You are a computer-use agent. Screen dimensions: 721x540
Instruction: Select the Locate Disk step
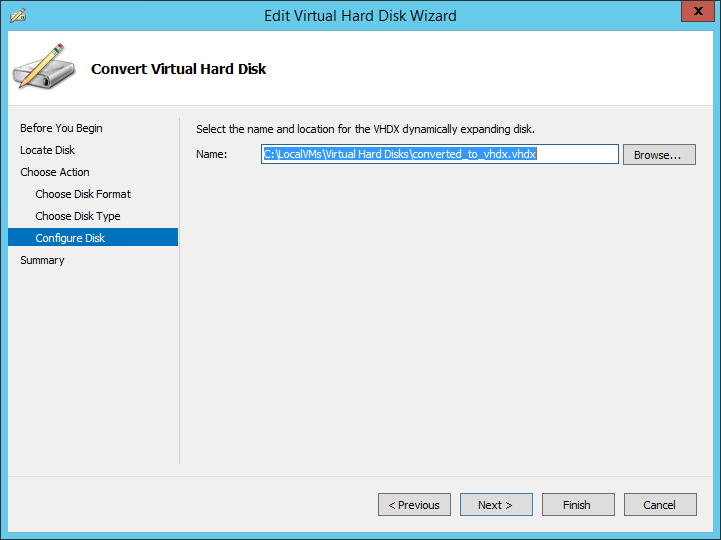47,150
